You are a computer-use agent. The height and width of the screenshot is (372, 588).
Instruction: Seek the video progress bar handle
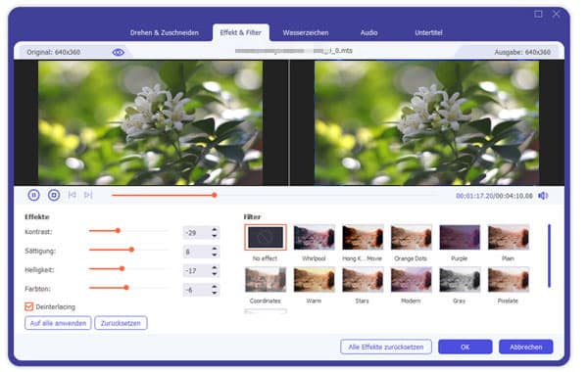215,195
